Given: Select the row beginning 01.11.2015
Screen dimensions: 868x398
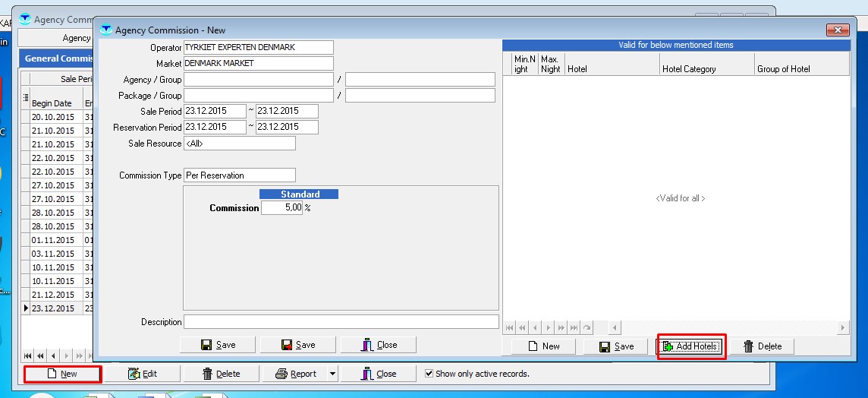Looking at the screenshot, I should coord(52,240).
